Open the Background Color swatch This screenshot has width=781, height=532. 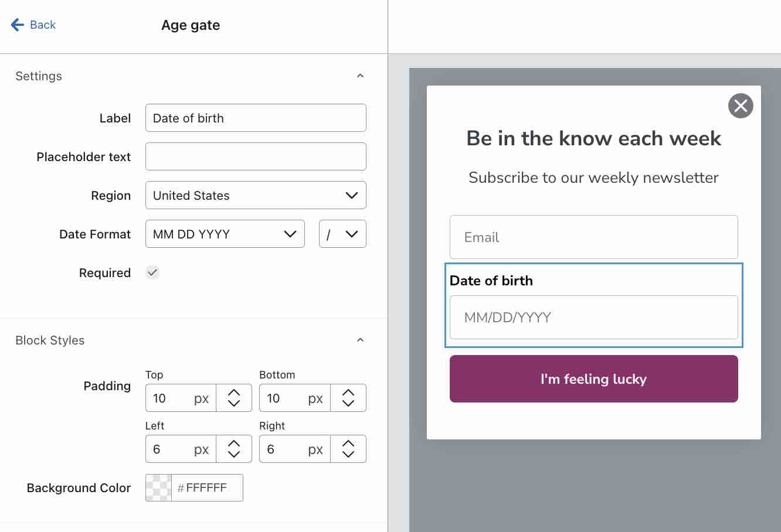pos(158,487)
